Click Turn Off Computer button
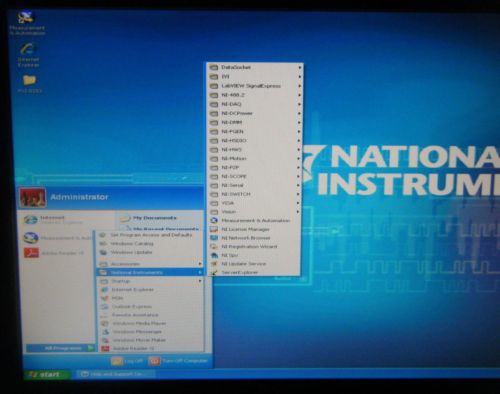Image resolution: width=500 pixels, height=394 pixels. pos(178,361)
